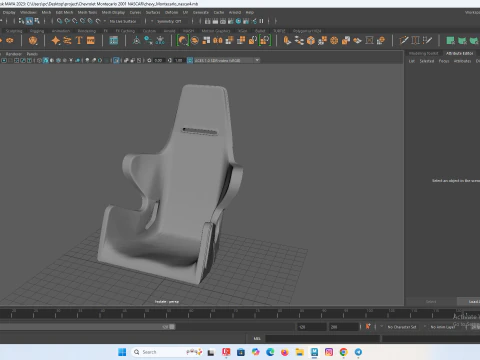Image resolution: width=480 pixels, height=360 pixels.
Task: Click the green-bracketed orange circle shelf icon
Action: (x=183, y=41)
